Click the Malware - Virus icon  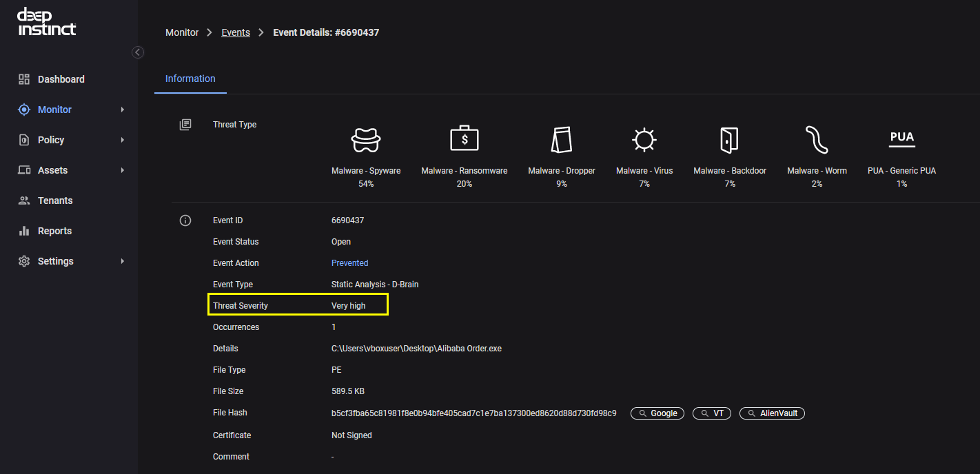click(644, 140)
